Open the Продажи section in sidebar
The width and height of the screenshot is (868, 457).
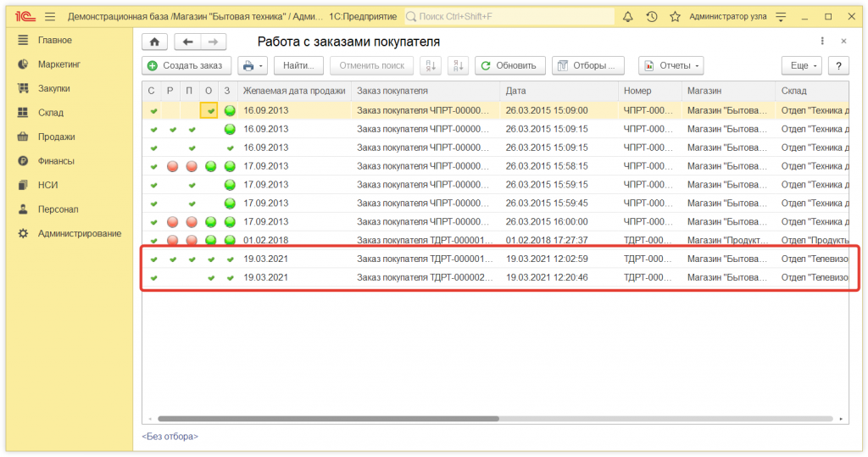coord(56,137)
